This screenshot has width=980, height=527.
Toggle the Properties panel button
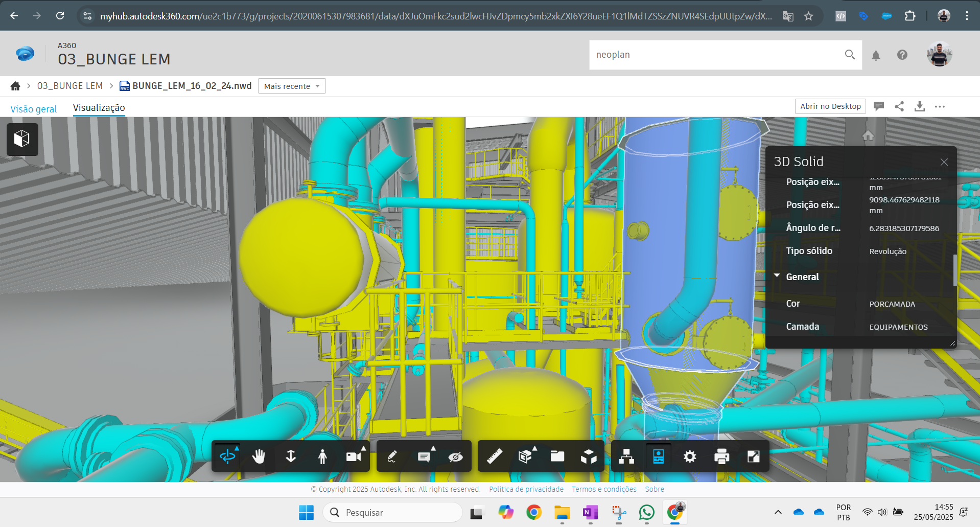click(x=658, y=456)
